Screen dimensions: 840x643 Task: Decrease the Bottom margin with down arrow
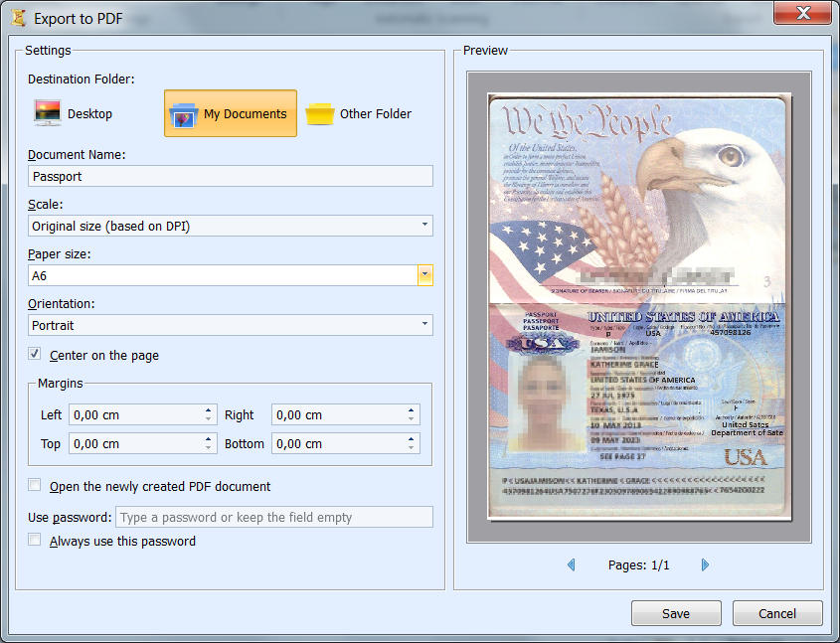tap(411, 447)
